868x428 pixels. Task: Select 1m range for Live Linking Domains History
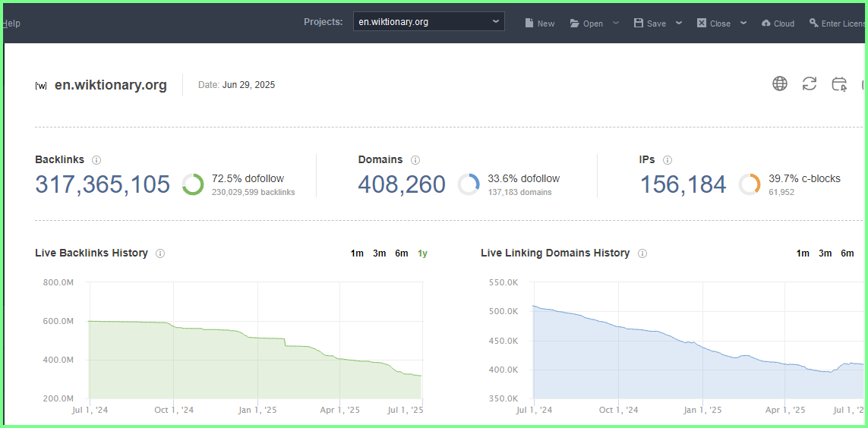tap(803, 253)
